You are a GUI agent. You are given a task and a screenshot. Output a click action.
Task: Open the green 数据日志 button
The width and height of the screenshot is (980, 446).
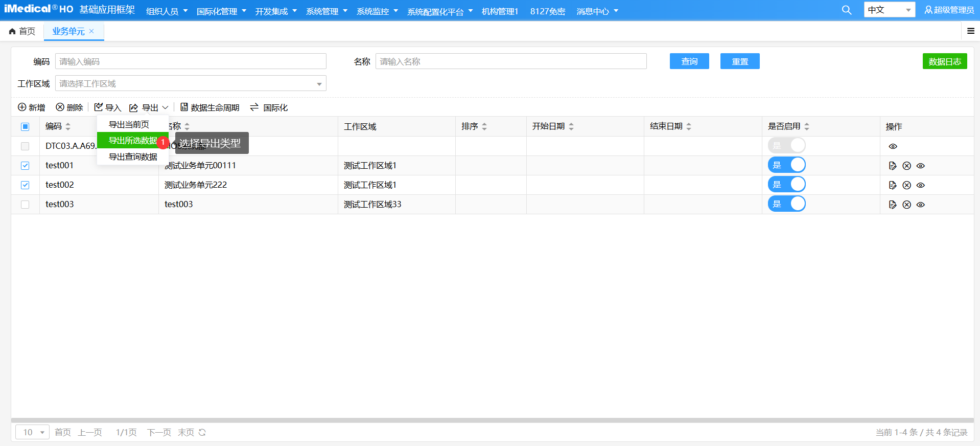(x=944, y=61)
